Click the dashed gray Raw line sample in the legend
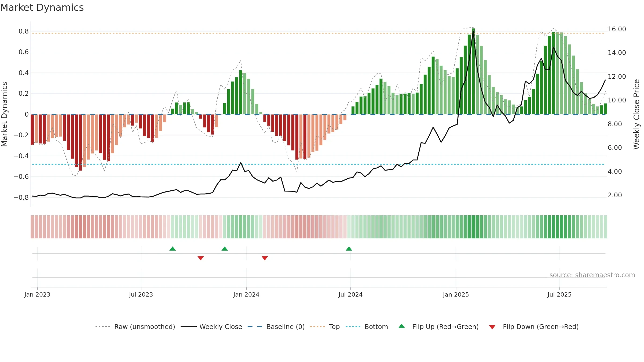The width and height of the screenshot is (644, 362). [103, 327]
